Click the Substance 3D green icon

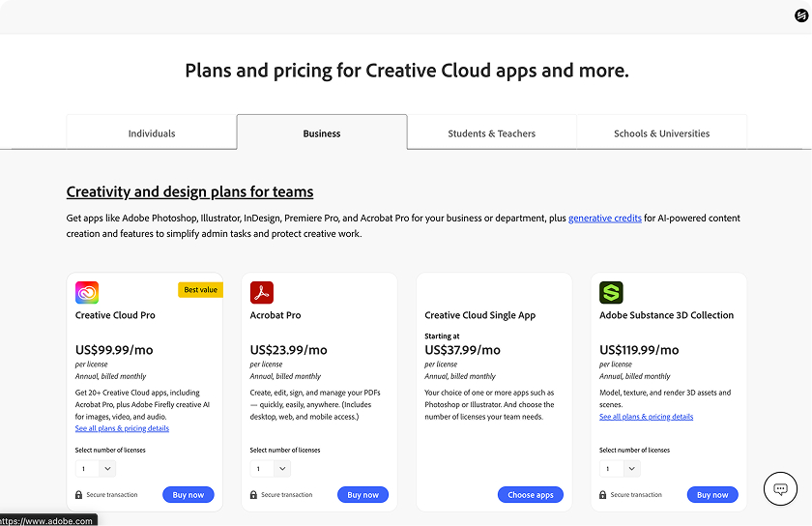[x=611, y=293]
